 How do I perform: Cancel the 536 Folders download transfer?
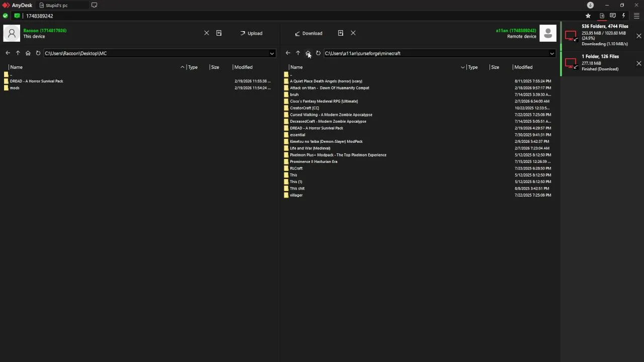pos(638,36)
